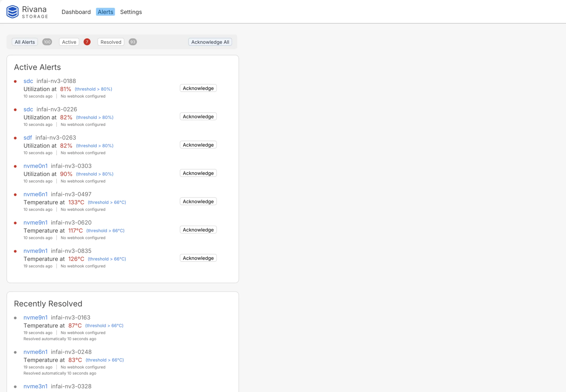
Task: Filter to Active alerts
Action: point(69,42)
